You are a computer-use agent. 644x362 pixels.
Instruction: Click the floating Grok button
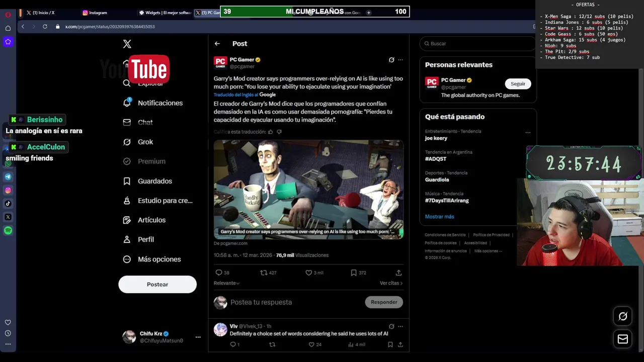pyautogui.click(x=623, y=316)
